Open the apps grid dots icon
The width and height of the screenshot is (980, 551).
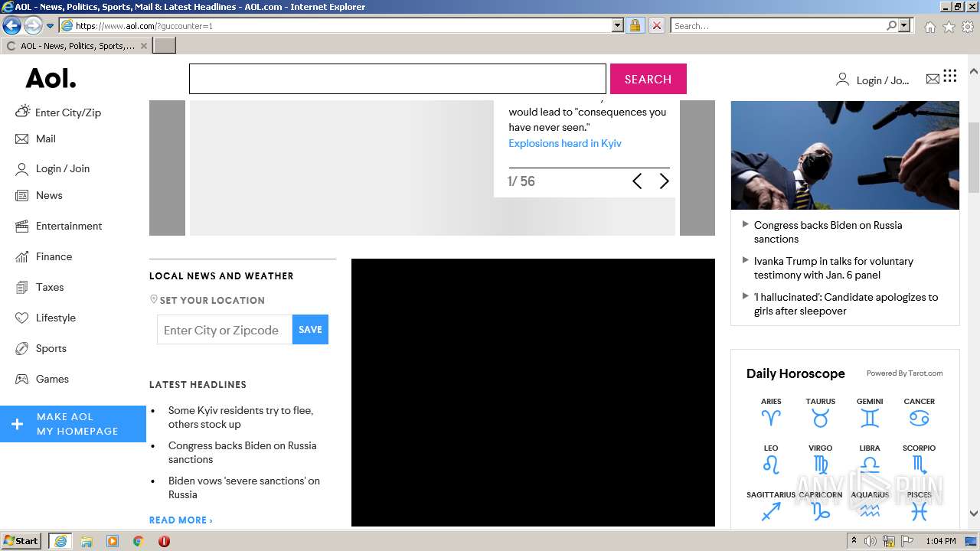[950, 75]
